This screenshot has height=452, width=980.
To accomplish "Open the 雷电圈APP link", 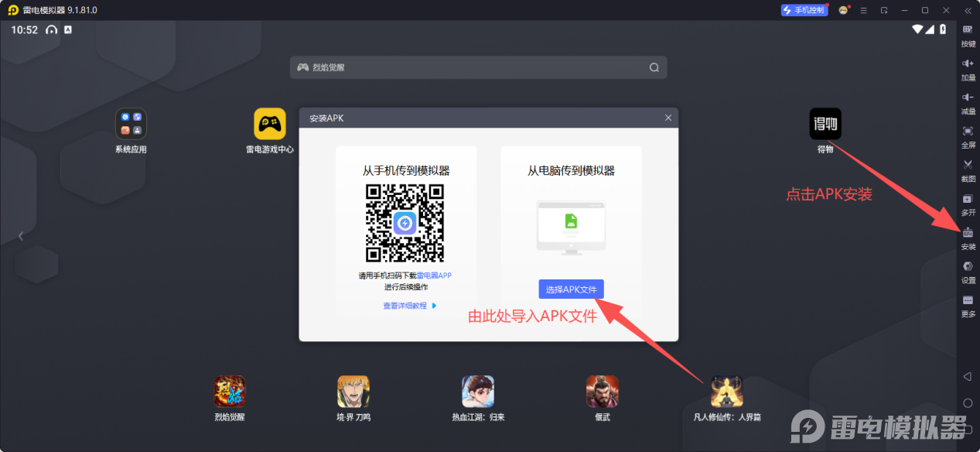I will point(434,276).
